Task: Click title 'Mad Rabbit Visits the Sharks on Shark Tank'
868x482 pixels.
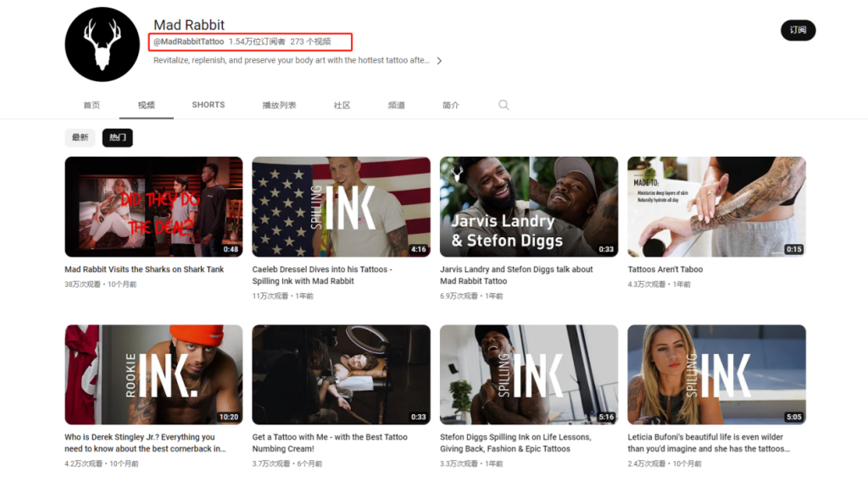Action: coord(144,269)
